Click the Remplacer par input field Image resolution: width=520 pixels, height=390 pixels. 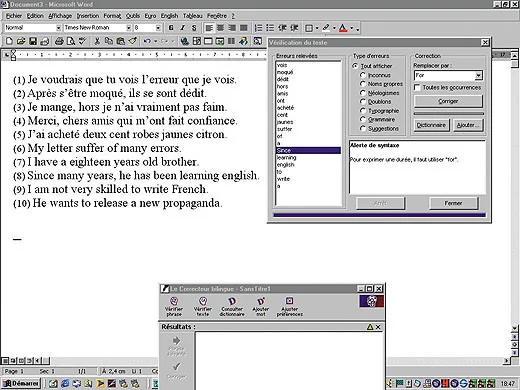[444, 75]
